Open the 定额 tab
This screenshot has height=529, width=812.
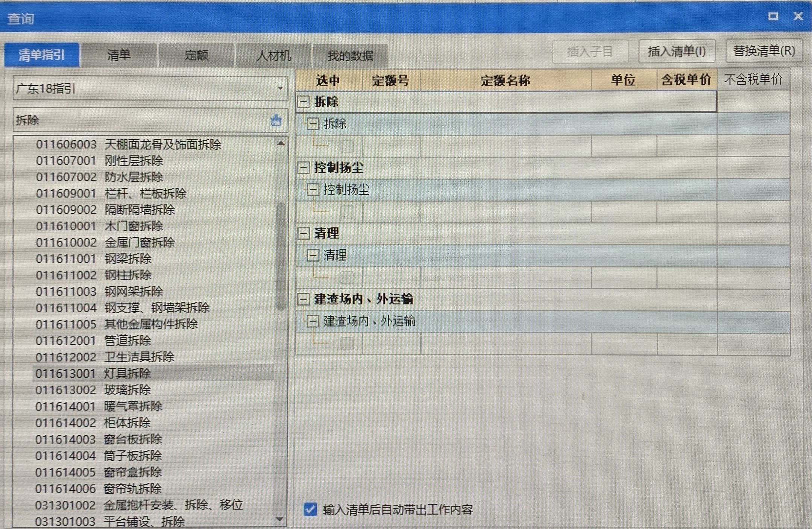(196, 55)
